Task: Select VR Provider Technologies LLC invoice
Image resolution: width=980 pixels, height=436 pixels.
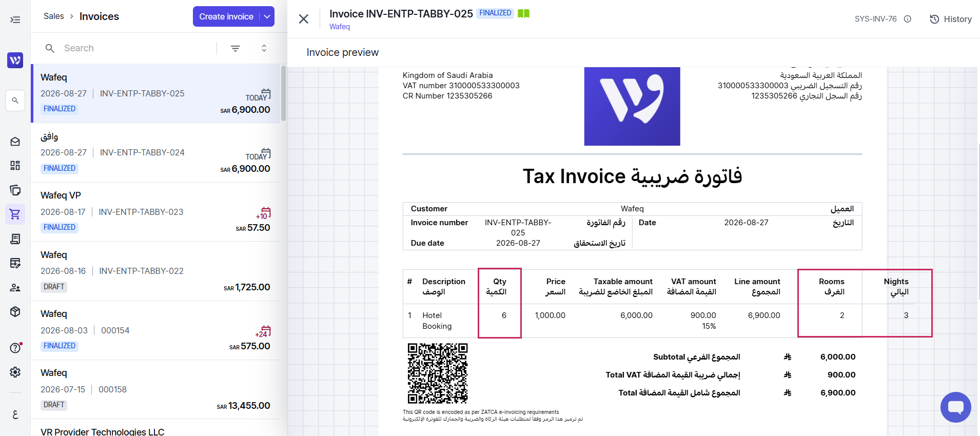Action: click(x=155, y=429)
